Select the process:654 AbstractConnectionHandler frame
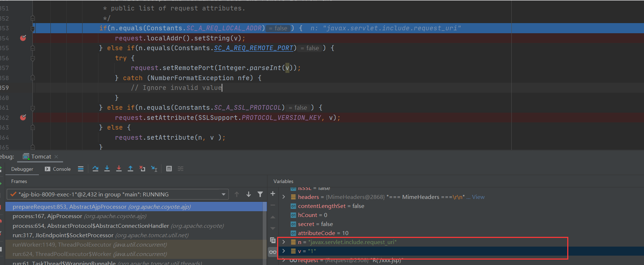This screenshot has height=265, width=644. [134, 226]
